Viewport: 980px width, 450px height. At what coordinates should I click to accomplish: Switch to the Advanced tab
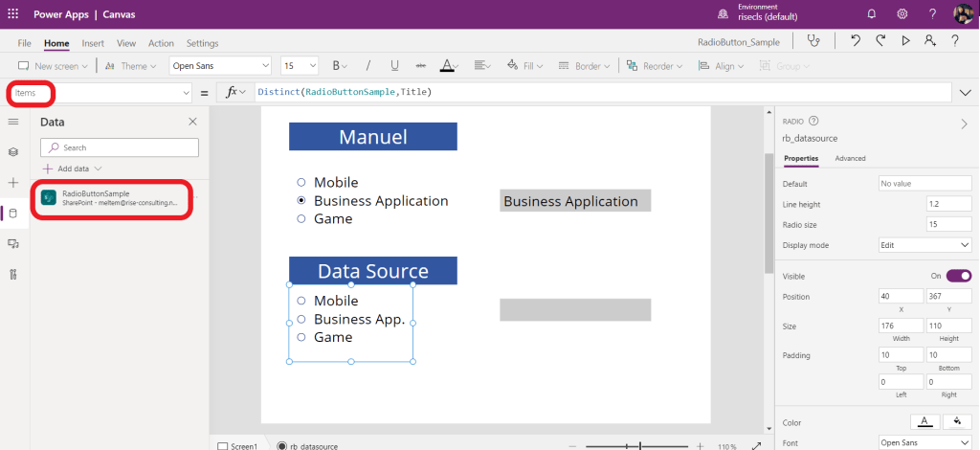click(x=850, y=158)
